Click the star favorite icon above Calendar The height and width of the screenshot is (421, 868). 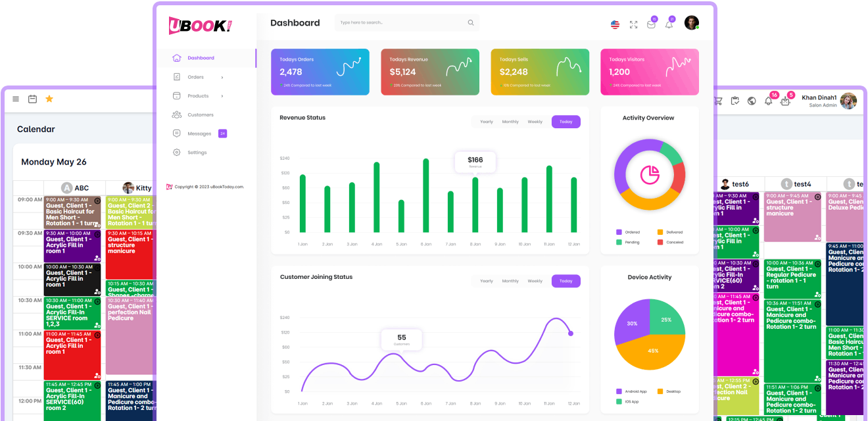click(x=49, y=99)
